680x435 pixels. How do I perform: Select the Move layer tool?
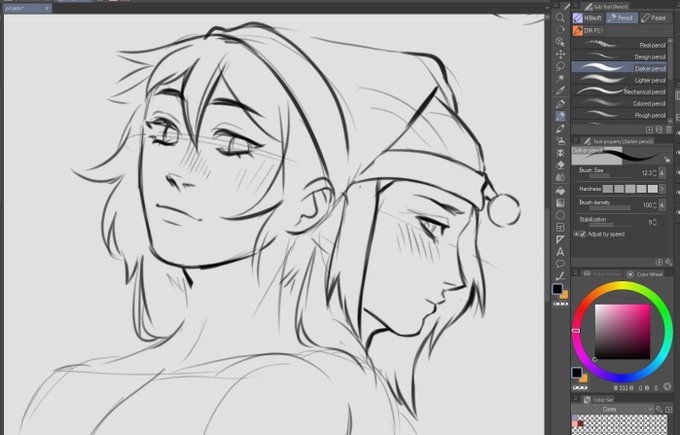pyautogui.click(x=560, y=54)
